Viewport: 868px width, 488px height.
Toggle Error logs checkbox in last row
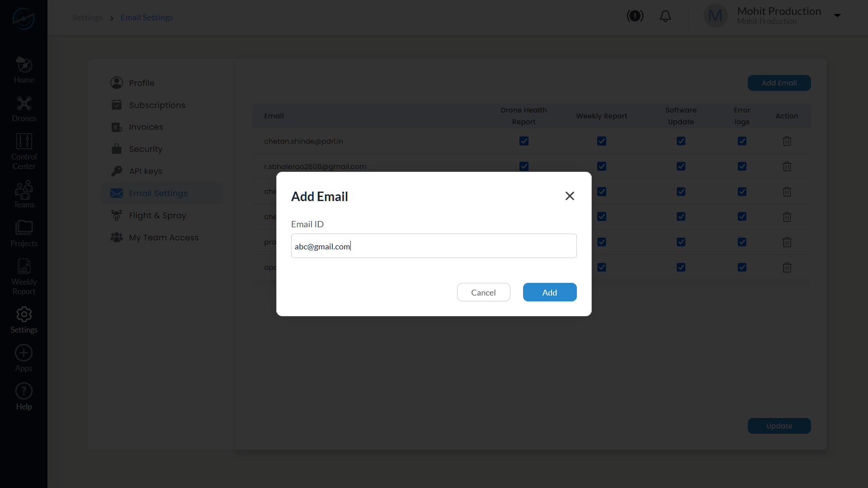[742, 267]
